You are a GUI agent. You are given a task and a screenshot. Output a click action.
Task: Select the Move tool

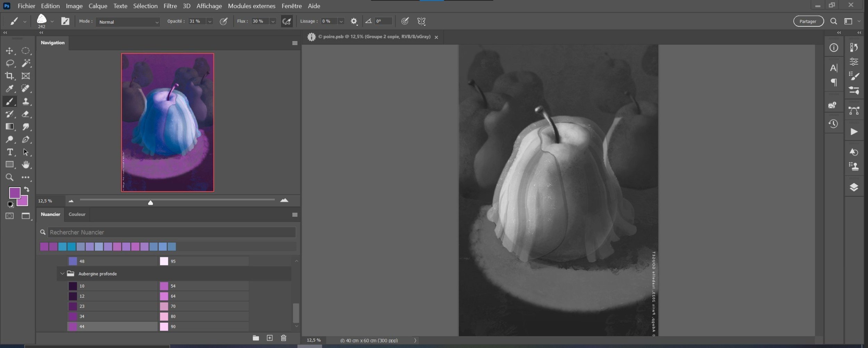coord(9,51)
